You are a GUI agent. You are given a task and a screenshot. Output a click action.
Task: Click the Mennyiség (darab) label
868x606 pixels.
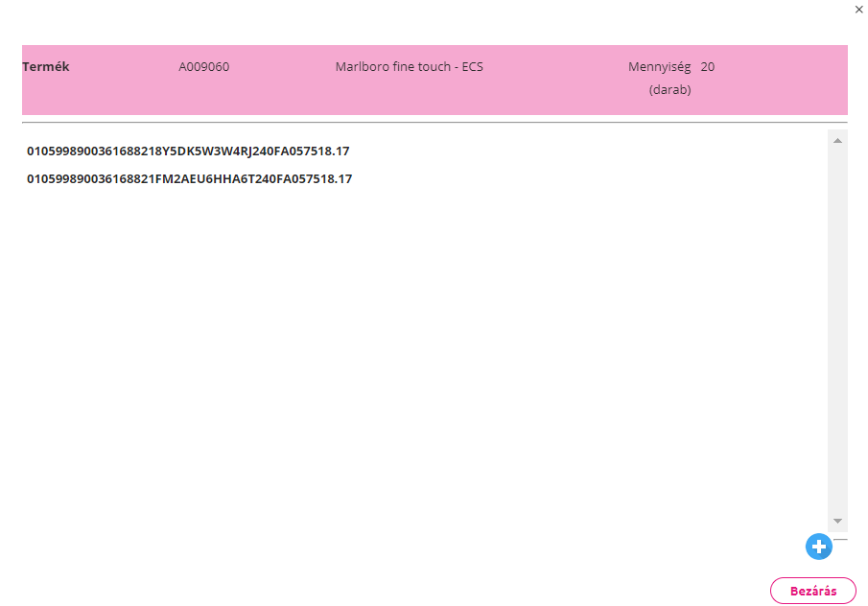tap(660, 78)
